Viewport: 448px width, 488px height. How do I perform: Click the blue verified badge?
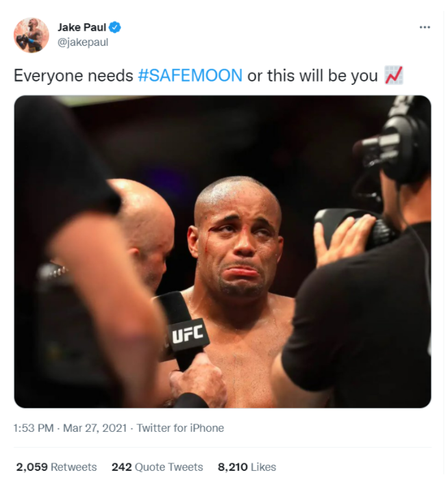coord(115,27)
